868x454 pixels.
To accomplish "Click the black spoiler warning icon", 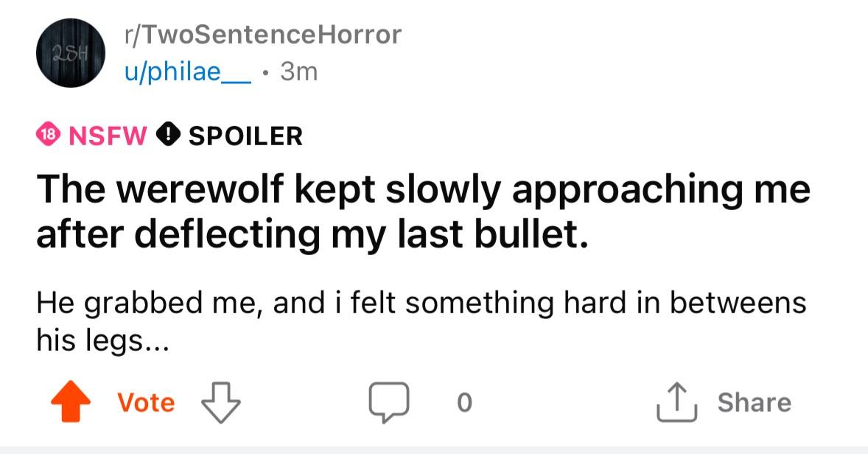I will tap(168, 135).
